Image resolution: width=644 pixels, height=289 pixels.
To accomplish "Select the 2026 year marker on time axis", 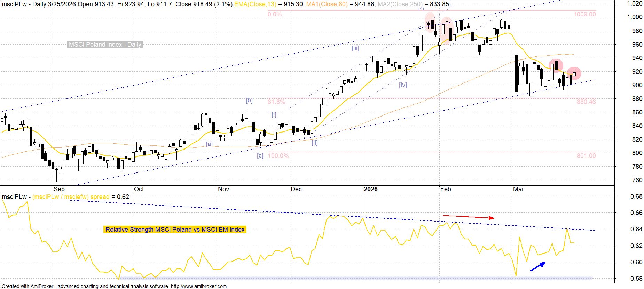I will tap(370, 189).
